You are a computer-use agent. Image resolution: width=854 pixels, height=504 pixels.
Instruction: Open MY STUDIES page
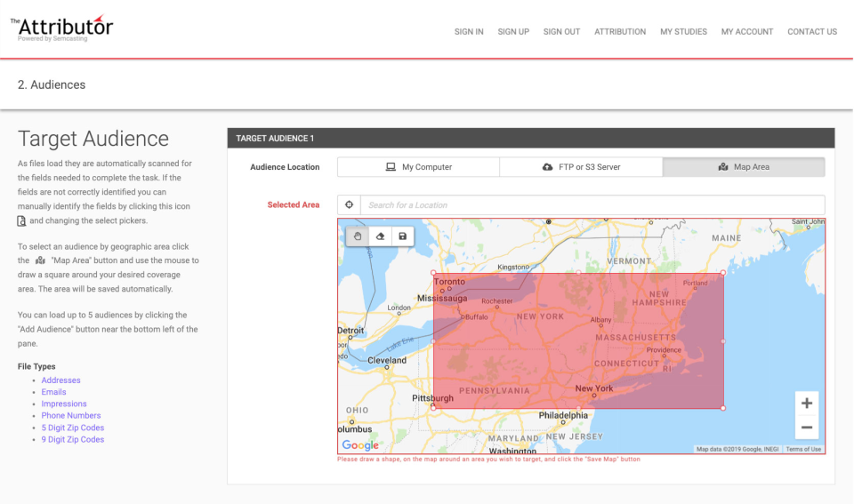pyautogui.click(x=683, y=32)
